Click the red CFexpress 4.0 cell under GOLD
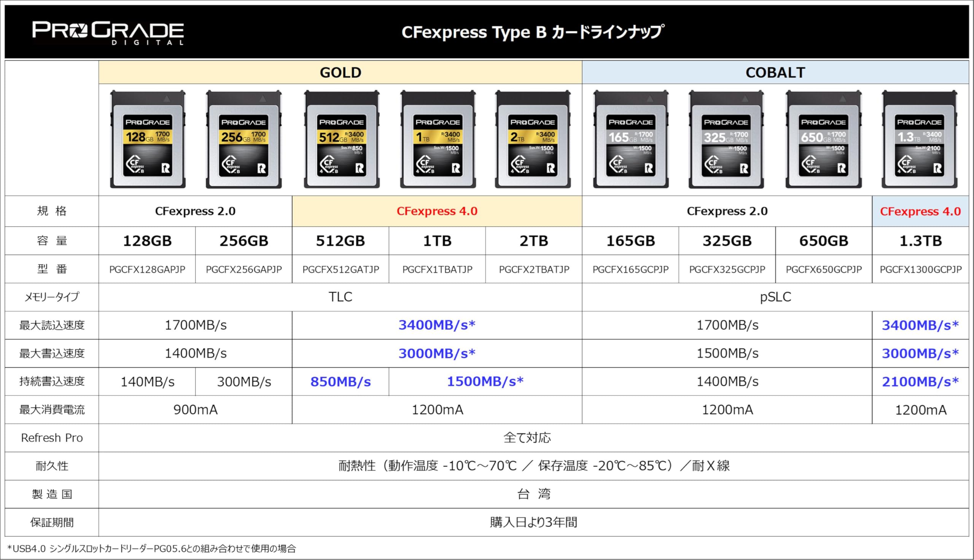Screen dimensions: 974x560 [437, 211]
